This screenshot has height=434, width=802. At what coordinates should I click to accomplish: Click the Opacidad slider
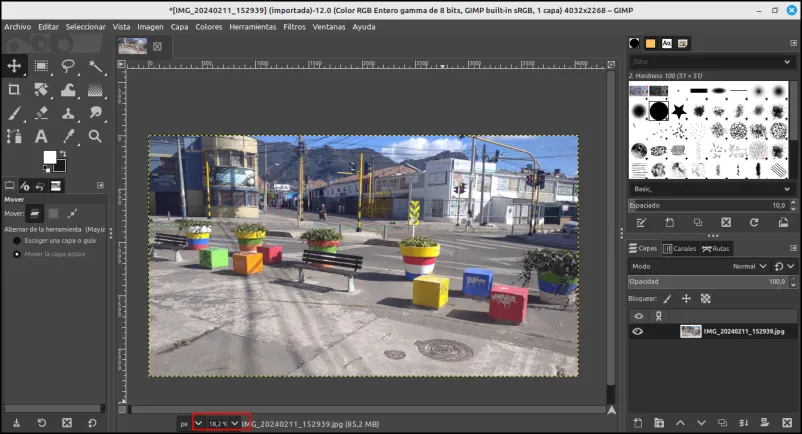708,282
